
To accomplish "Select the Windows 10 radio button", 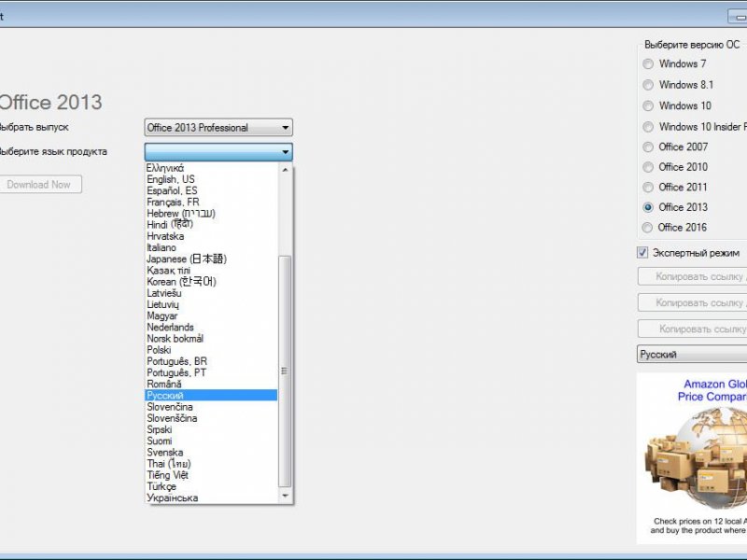I will (648, 105).
